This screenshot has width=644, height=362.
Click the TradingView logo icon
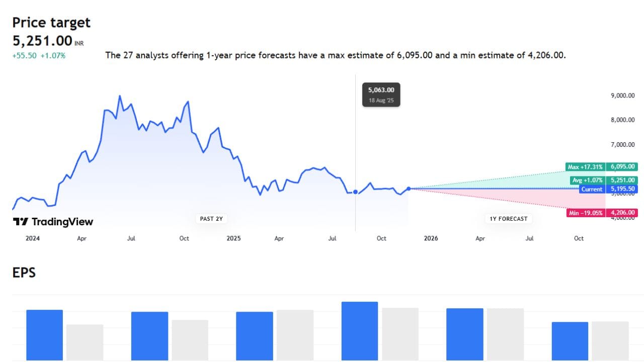click(x=20, y=222)
